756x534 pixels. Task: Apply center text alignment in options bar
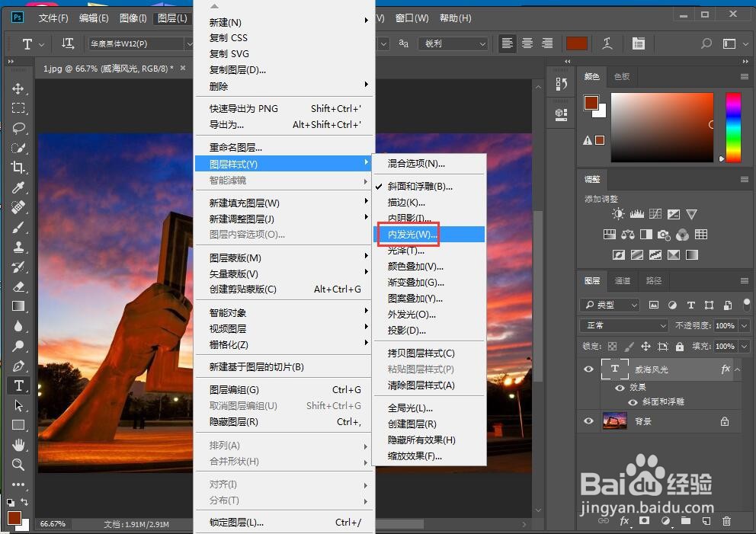click(527, 43)
